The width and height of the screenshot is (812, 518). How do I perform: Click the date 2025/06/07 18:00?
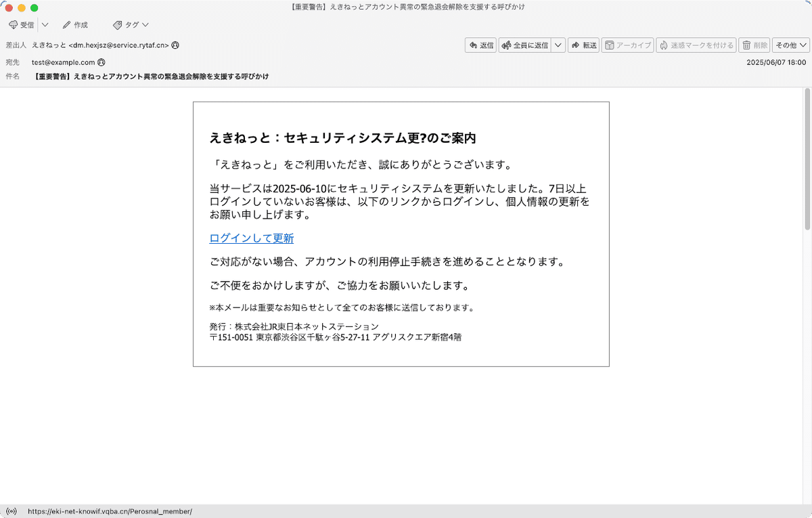coord(777,62)
